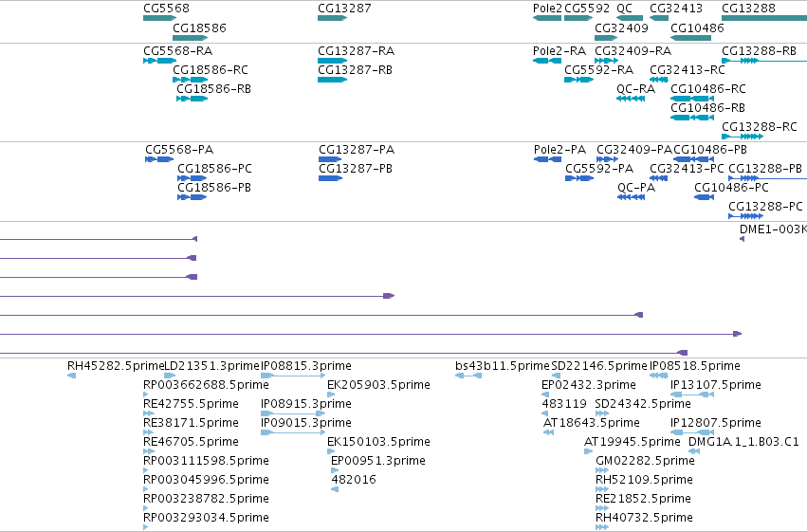
Task: Select EST EK205903.5prime
Action: point(331,394)
